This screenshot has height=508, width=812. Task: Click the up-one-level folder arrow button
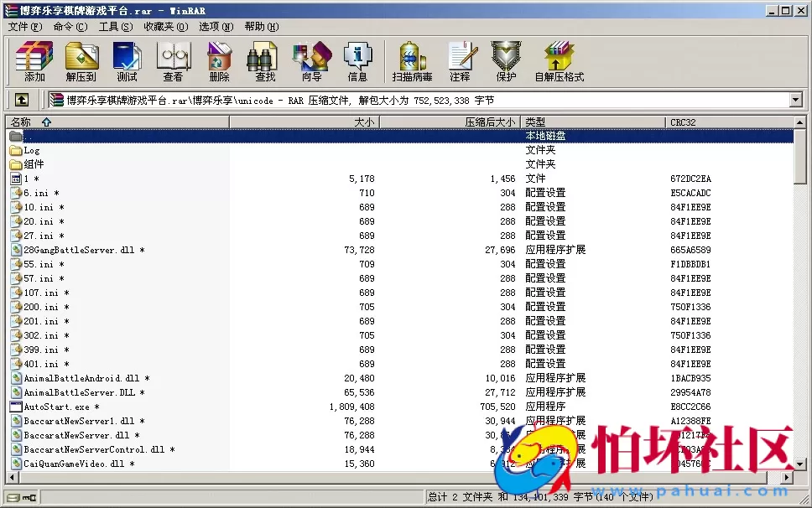[22, 99]
